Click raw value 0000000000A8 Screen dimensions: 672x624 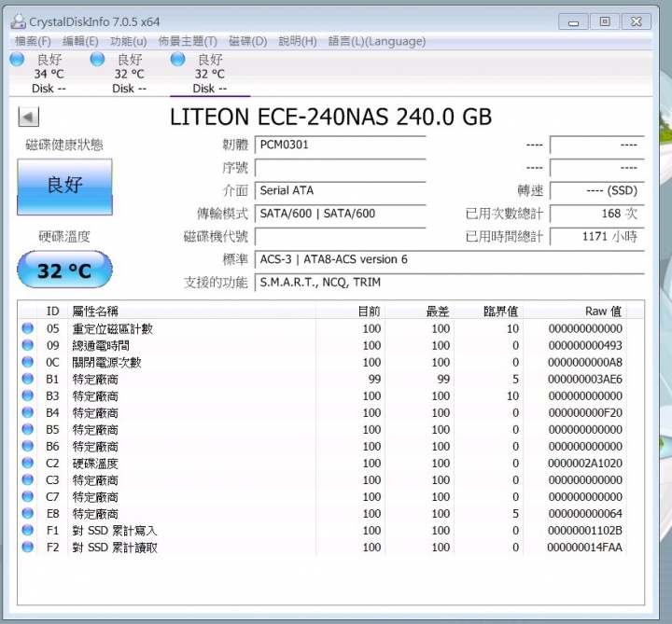585,362
